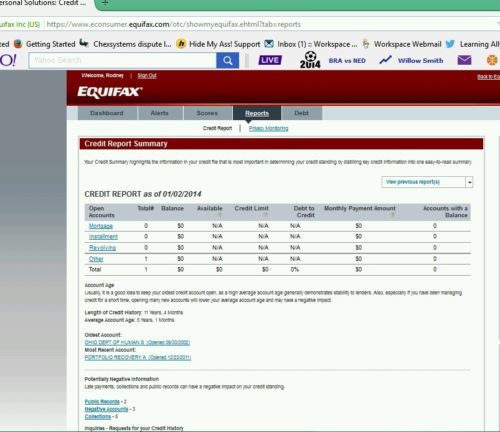Click the Total row label in table
Image resolution: width=500 pixels, height=432 pixels.
[x=95, y=269]
